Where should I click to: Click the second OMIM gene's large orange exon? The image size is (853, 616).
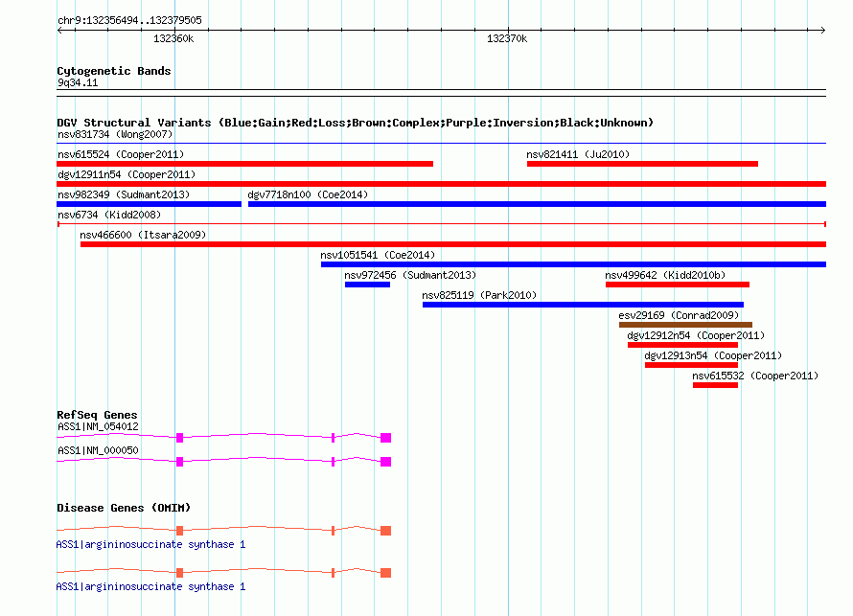pyautogui.click(x=385, y=573)
